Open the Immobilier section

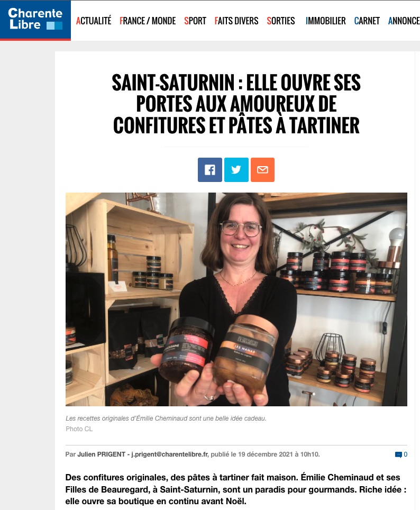(x=326, y=21)
